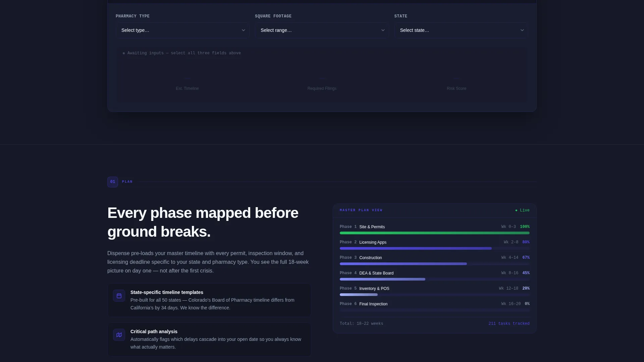Click the 'Wk 12–18' week range
The height and width of the screenshot is (362, 644).
click(508, 289)
